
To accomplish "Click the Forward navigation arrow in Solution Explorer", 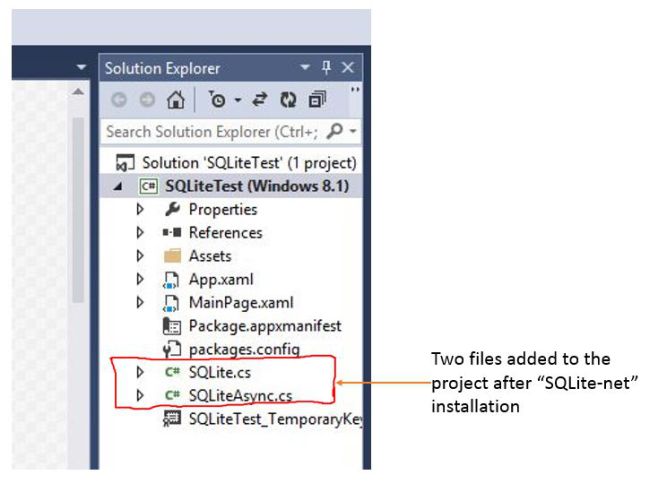I will 147,100.
